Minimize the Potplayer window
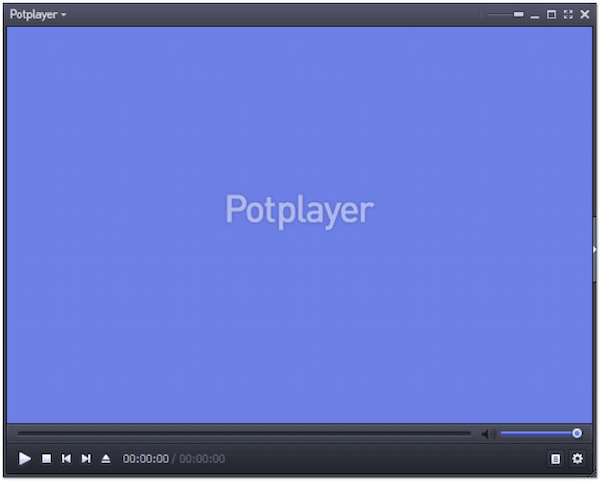 (536, 16)
